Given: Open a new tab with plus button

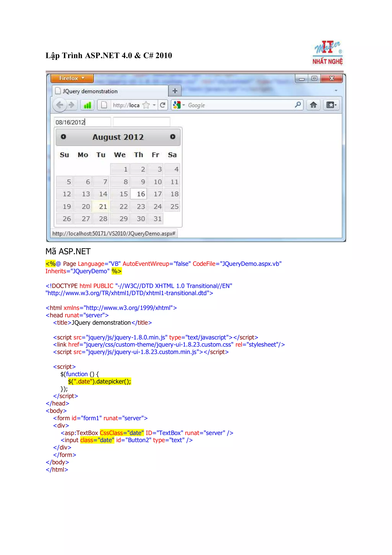Looking at the screenshot, I should point(175,91).
